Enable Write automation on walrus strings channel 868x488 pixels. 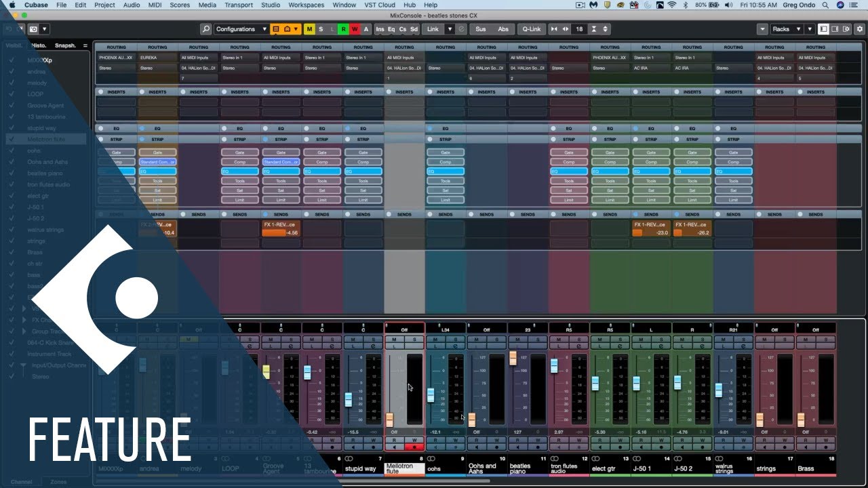tap(744, 440)
